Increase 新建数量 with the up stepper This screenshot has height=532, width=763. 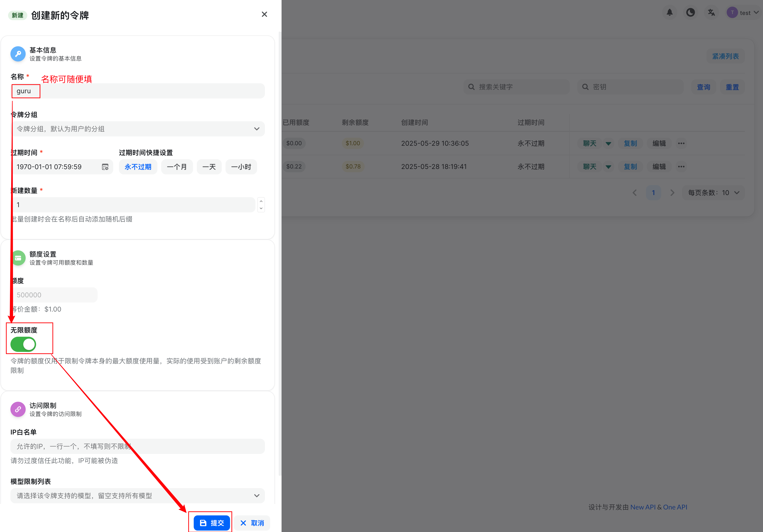click(261, 201)
